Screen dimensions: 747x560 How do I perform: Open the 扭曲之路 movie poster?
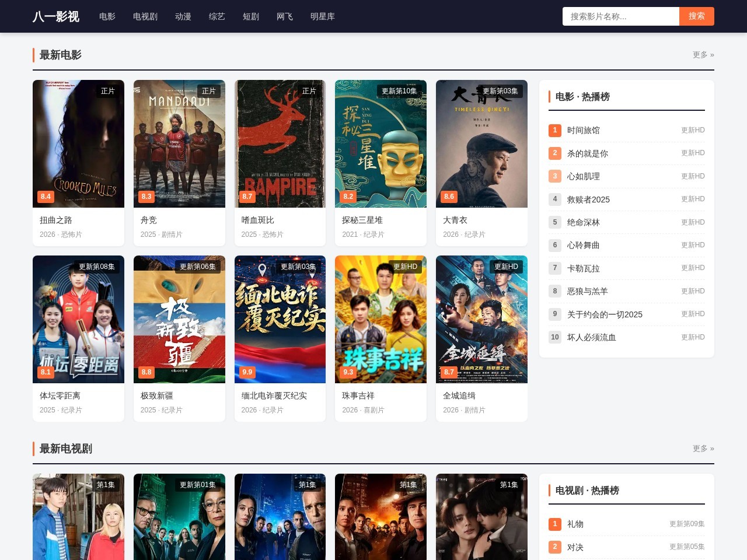coord(78,143)
